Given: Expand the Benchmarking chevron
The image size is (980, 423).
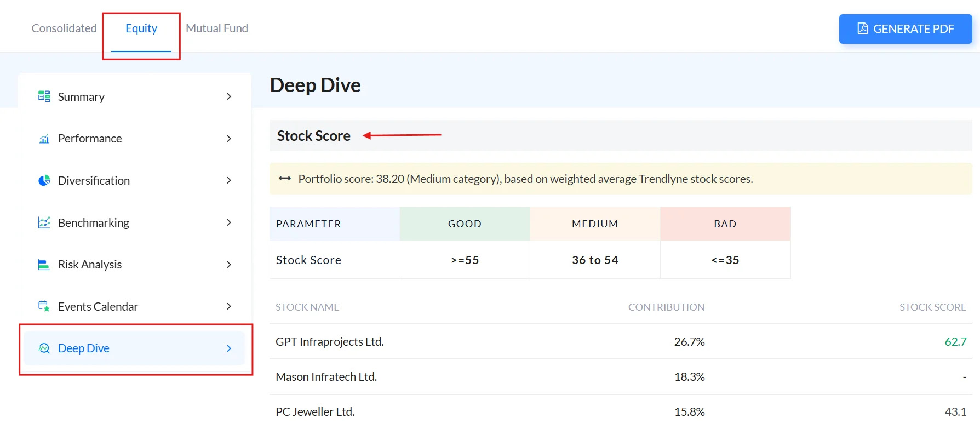Looking at the screenshot, I should pos(229,222).
